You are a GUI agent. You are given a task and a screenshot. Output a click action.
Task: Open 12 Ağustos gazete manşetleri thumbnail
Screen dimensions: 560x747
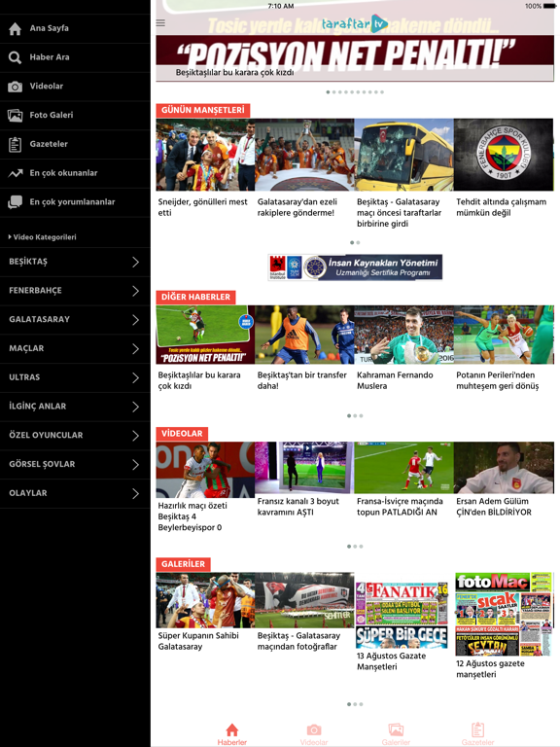(x=504, y=615)
